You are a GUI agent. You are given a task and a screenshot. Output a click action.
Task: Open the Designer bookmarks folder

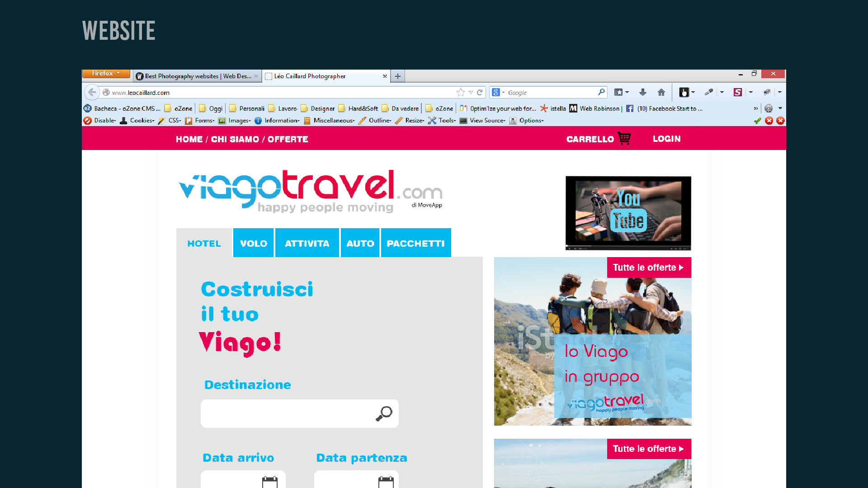(x=318, y=108)
